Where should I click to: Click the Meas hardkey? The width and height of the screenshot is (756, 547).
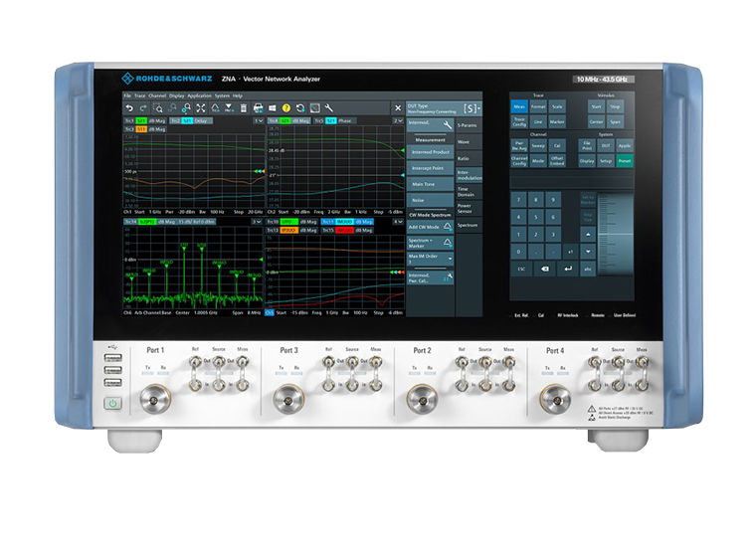point(519,106)
